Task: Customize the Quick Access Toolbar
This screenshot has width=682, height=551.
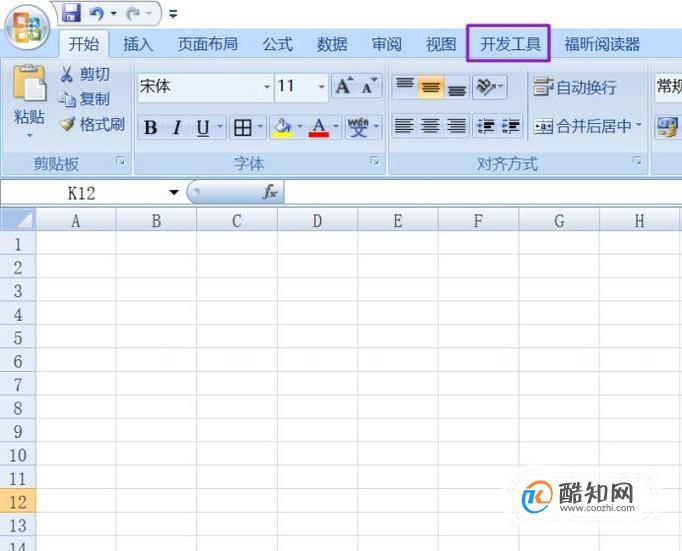Action: tap(173, 14)
